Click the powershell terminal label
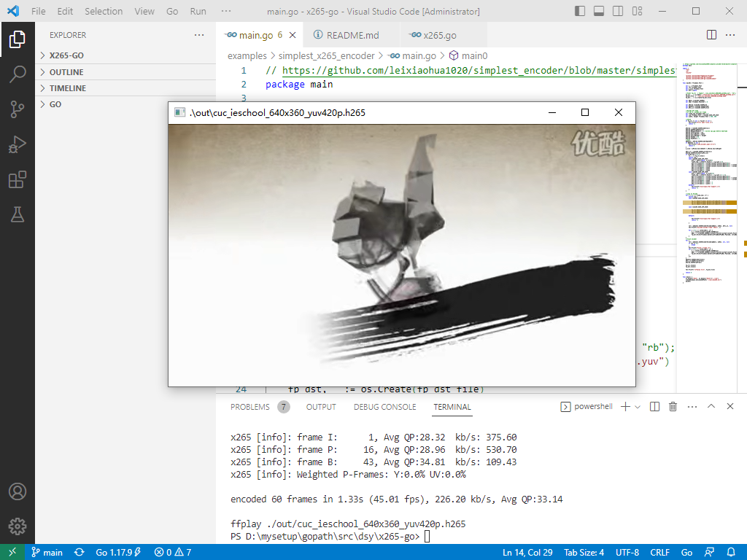 point(587,407)
